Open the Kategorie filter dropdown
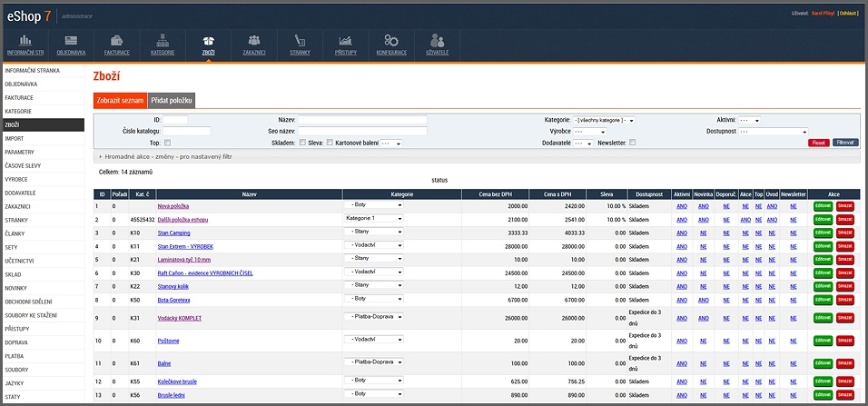The image size is (868, 406). click(x=604, y=120)
